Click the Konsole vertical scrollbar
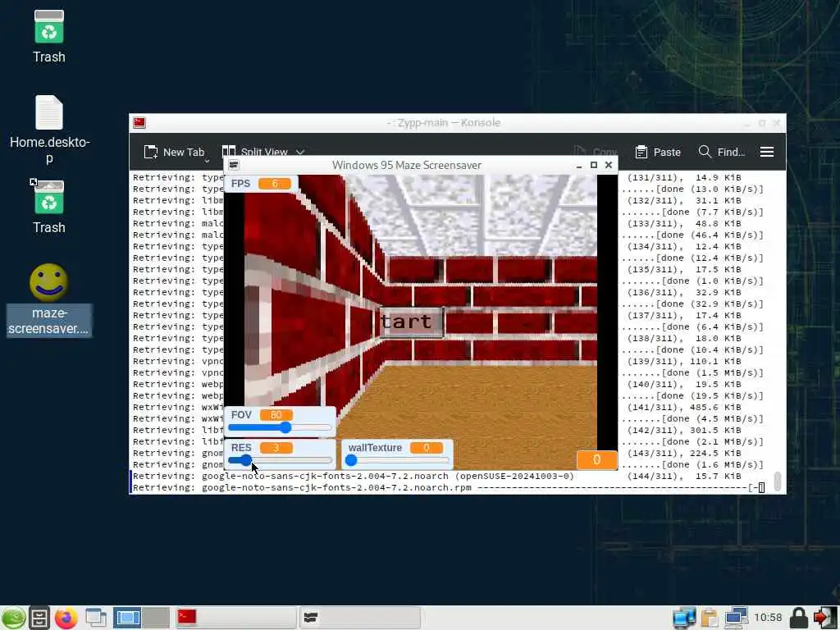 pos(778,481)
